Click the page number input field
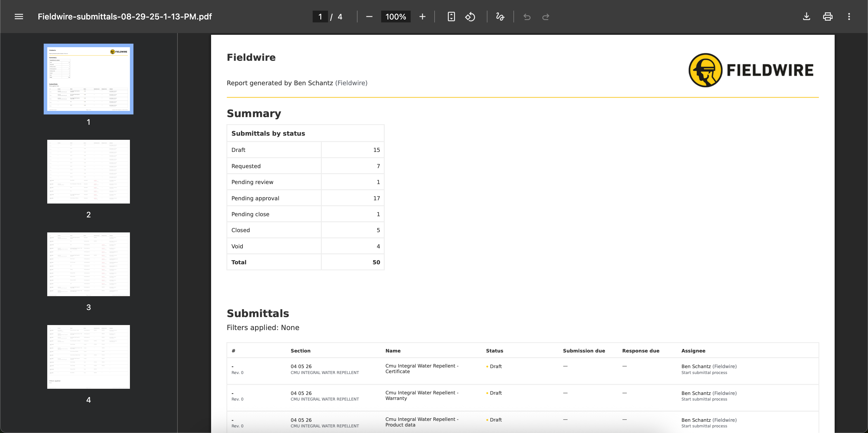868x433 pixels. coord(320,17)
